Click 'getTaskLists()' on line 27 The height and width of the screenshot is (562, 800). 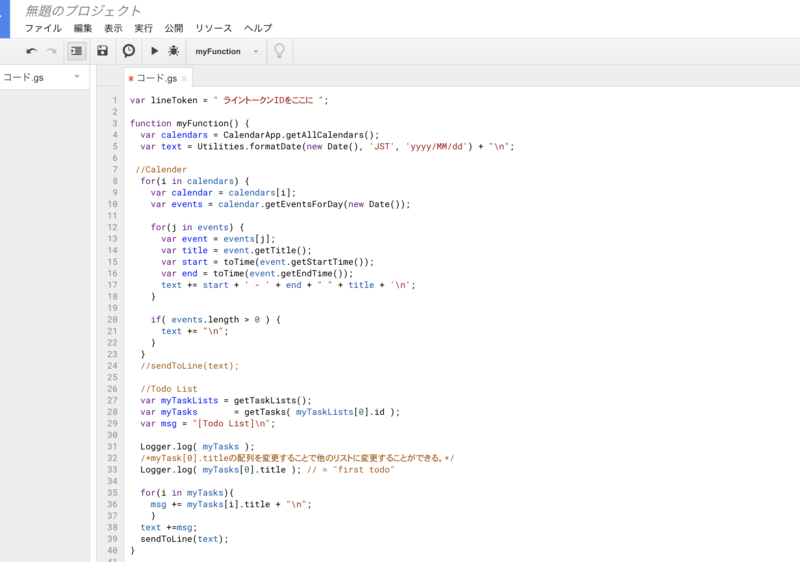[x=270, y=401]
